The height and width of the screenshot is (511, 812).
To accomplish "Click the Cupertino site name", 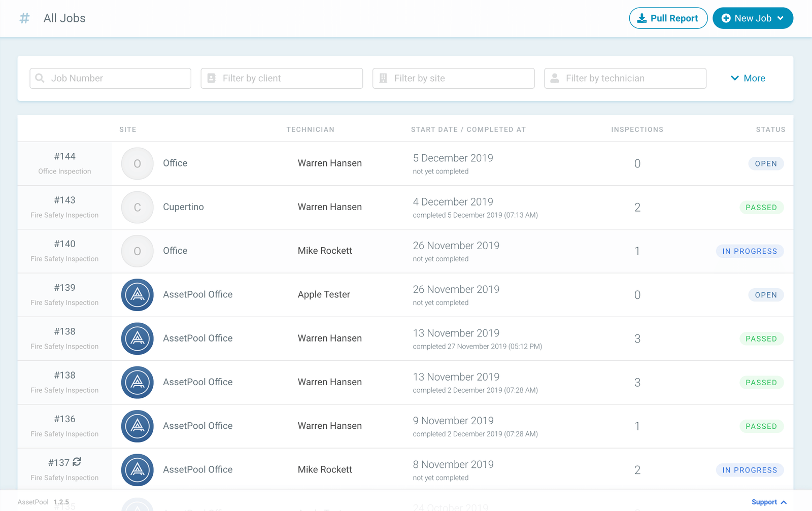I will (183, 207).
